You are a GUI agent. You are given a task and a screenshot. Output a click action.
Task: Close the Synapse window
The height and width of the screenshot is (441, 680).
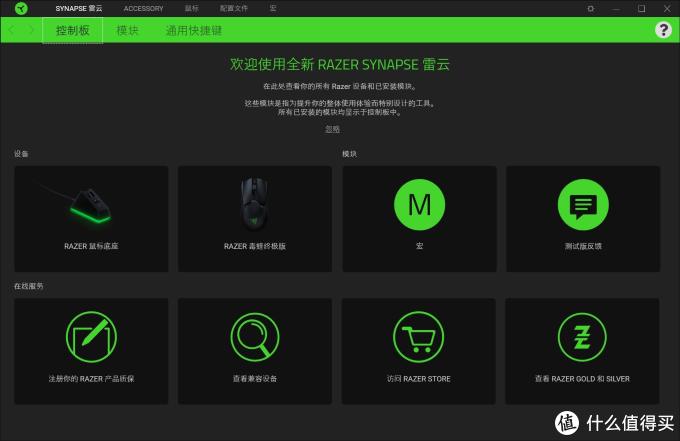point(667,8)
